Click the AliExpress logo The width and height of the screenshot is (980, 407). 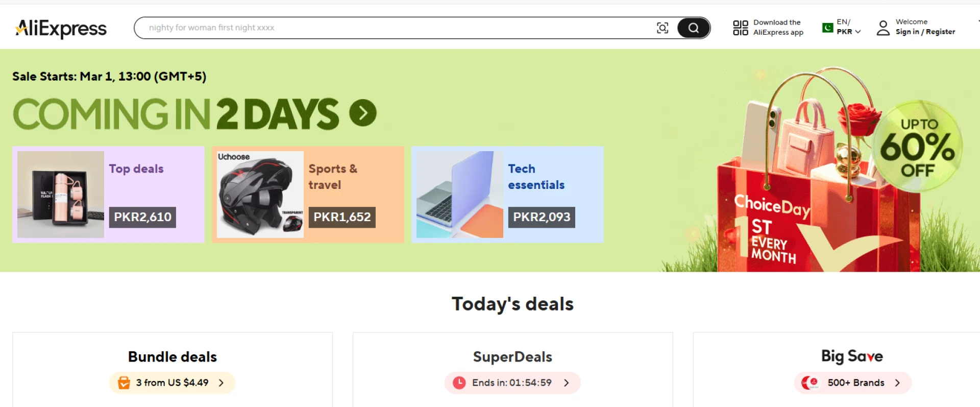pyautogui.click(x=61, y=28)
